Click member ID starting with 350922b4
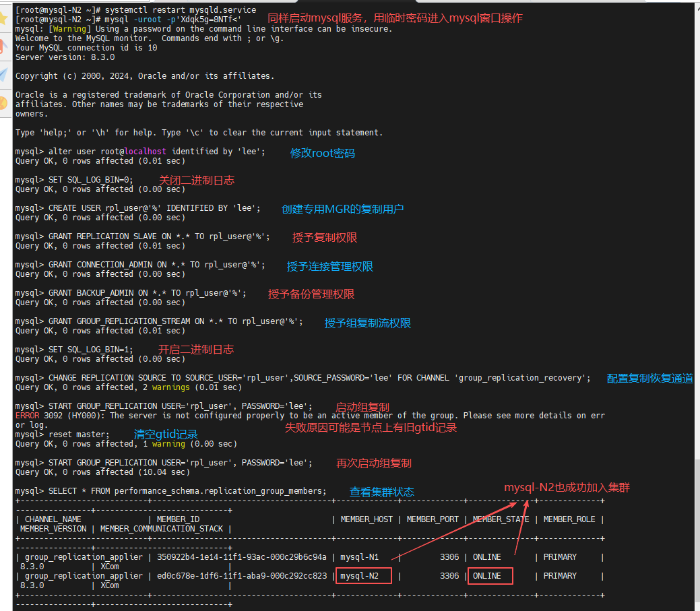700x611 pixels. tap(241, 557)
